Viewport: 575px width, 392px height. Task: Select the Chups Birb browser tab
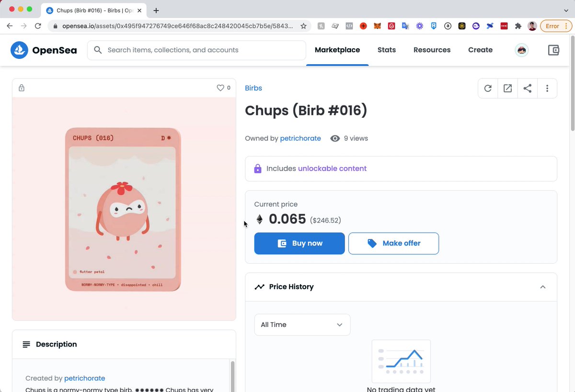click(95, 10)
